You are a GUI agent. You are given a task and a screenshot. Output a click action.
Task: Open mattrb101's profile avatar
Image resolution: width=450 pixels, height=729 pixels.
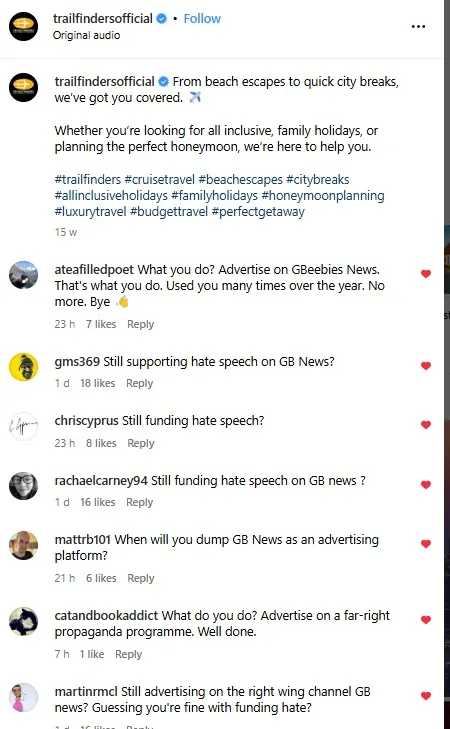pyautogui.click(x=23, y=545)
